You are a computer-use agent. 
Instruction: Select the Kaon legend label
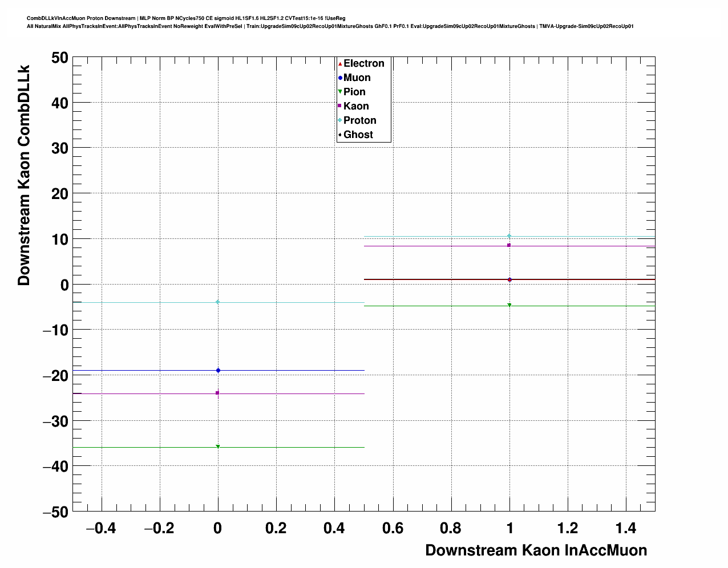click(356, 106)
